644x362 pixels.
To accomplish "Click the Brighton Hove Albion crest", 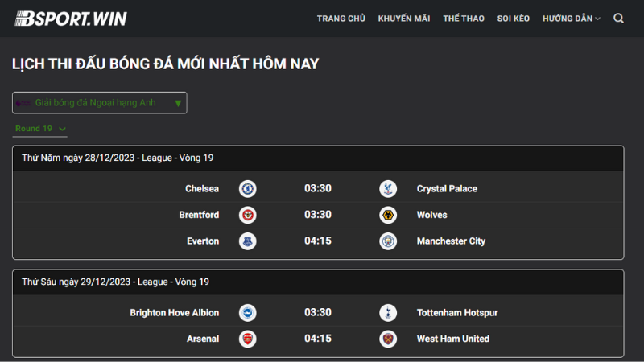I will click(248, 313).
